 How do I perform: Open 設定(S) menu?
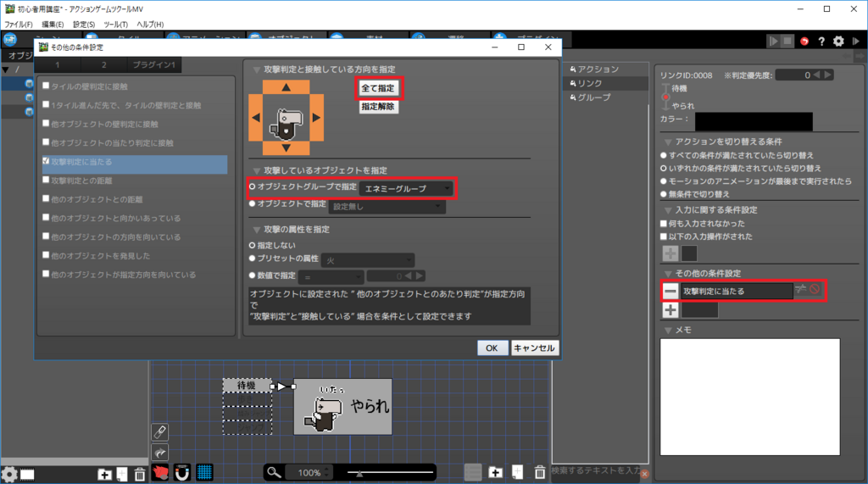[84, 25]
